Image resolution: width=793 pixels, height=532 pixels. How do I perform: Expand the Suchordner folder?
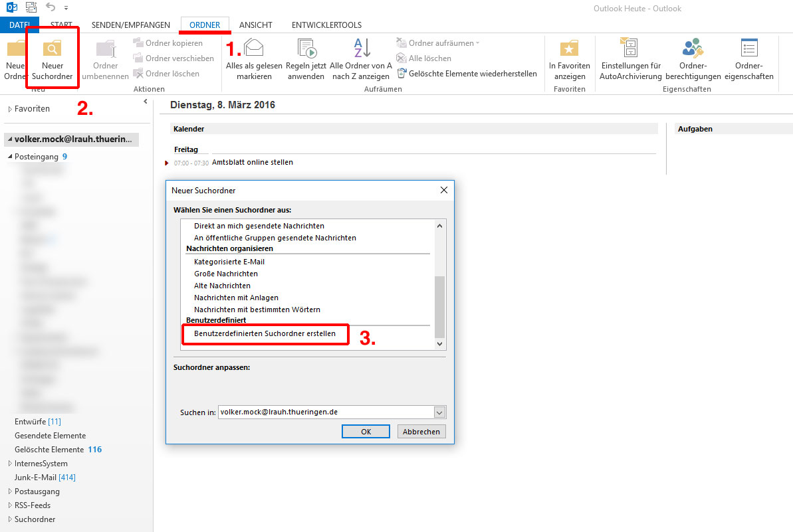(10, 519)
